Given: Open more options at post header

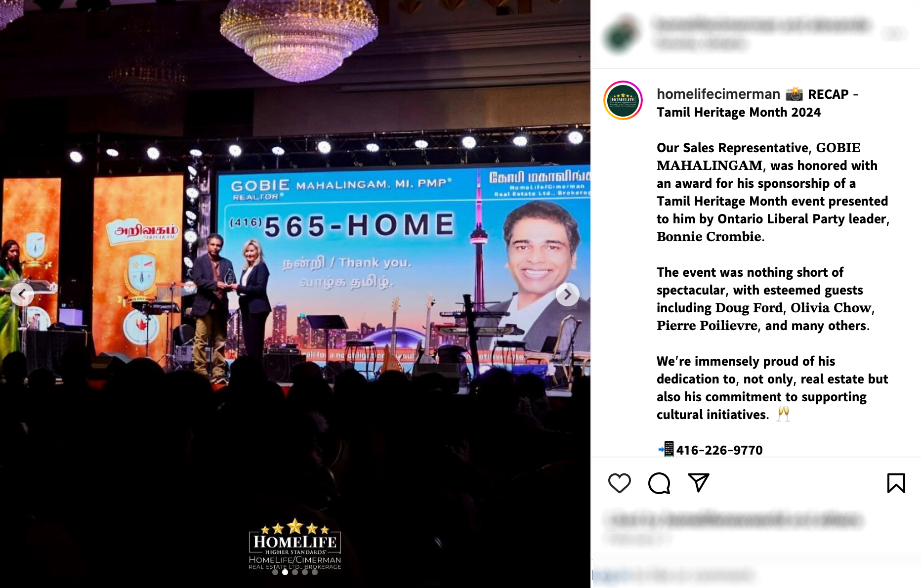Looking at the screenshot, I should coord(895,34).
